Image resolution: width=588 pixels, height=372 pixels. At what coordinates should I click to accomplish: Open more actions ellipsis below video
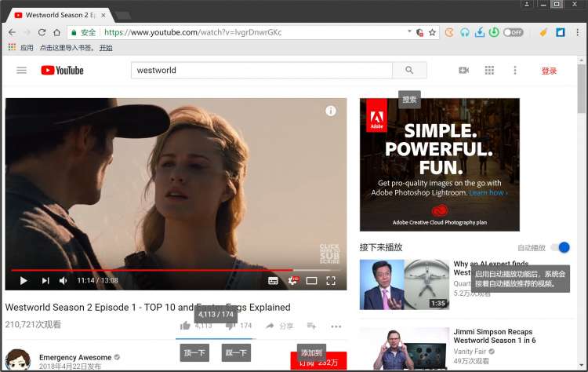(336, 326)
